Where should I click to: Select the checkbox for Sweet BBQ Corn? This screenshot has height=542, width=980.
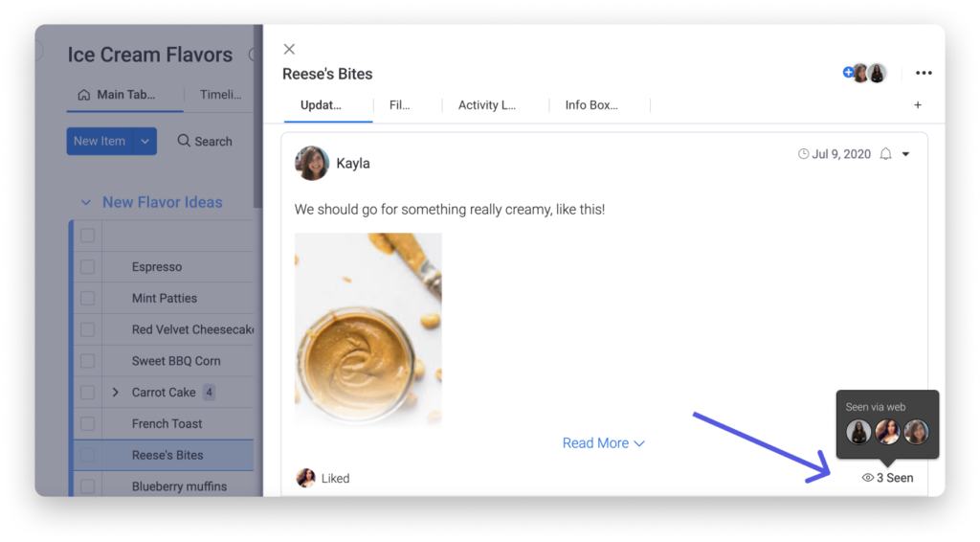pyautogui.click(x=87, y=361)
